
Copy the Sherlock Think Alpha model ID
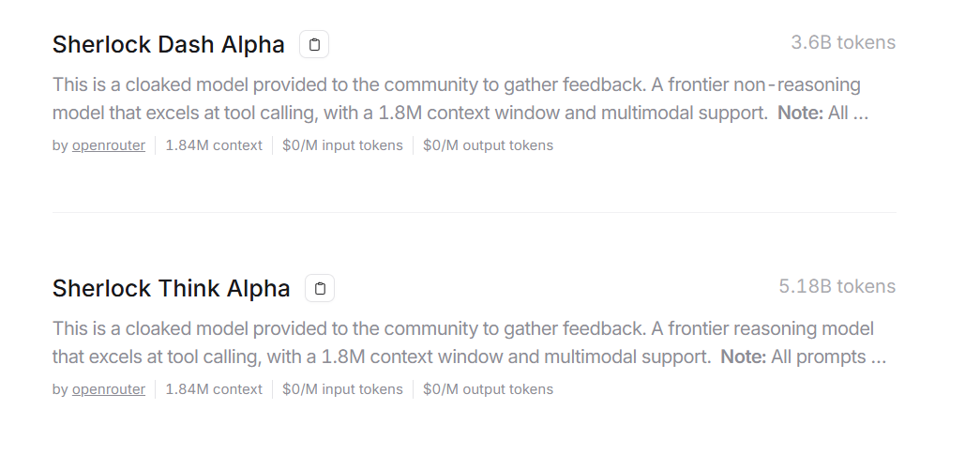coord(320,288)
